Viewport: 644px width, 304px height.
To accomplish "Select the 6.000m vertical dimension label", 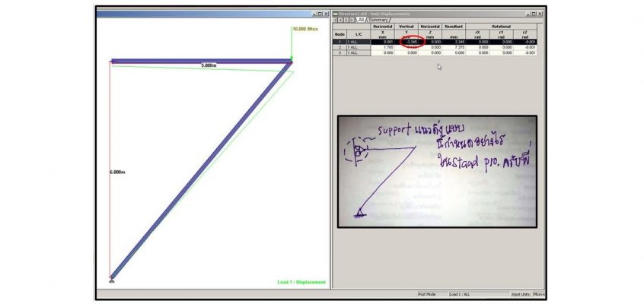I will tap(117, 173).
